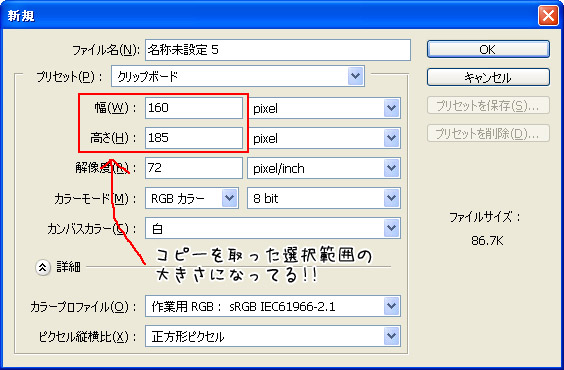Click the ファイル名 text field
Image resolution: width=564 pixels, height=370 pixels.
[x=278, y=50]
